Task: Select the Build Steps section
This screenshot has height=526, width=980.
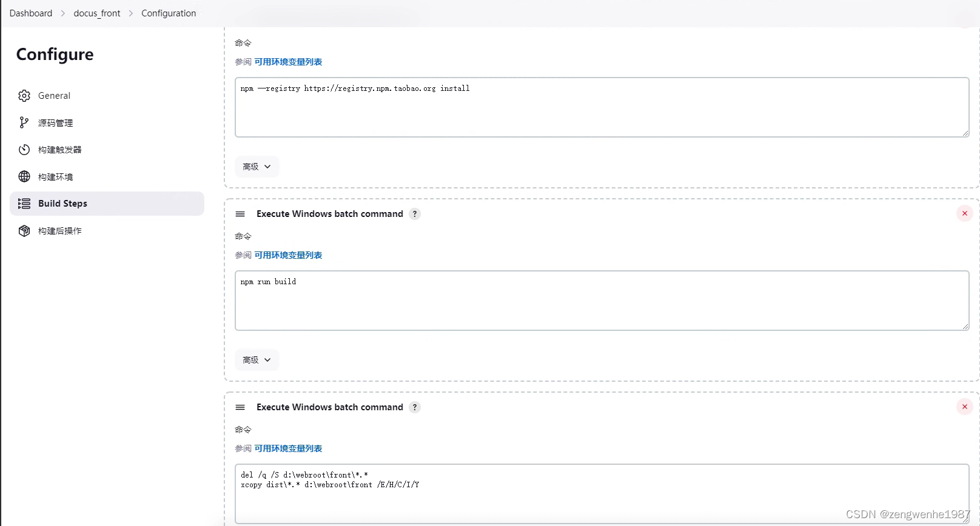Action: coord(107,204)
